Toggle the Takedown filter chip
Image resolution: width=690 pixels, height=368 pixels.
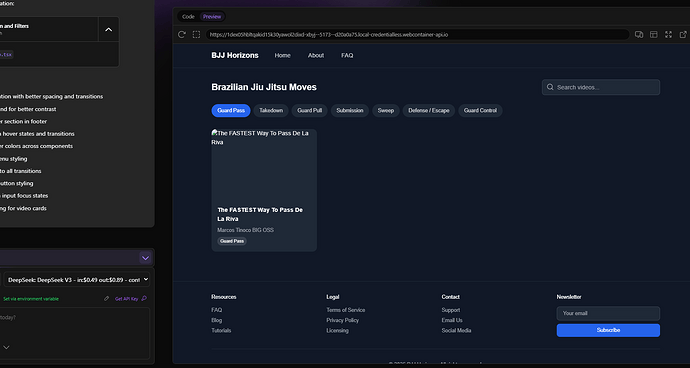271,110
